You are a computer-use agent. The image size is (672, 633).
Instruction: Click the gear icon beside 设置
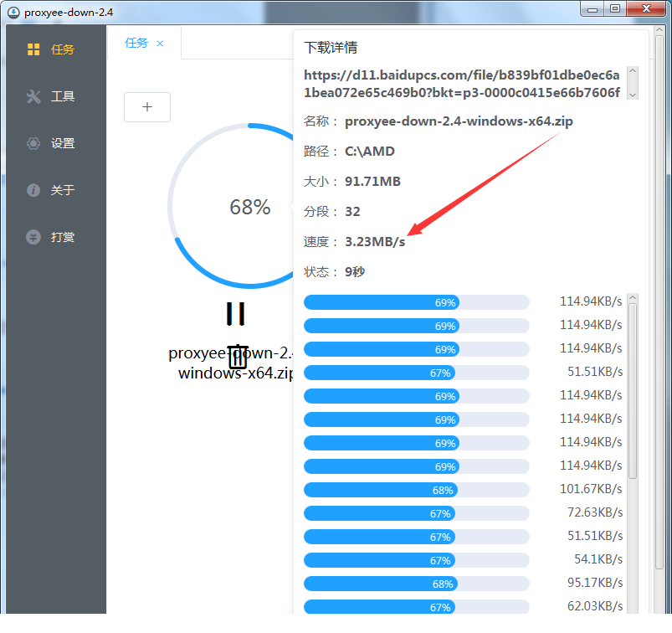pos(33,143)
